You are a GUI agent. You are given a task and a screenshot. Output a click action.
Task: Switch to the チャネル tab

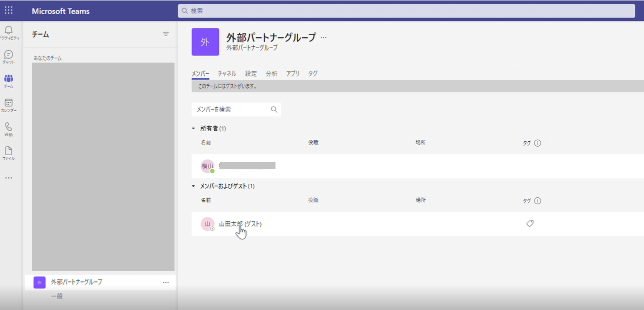pyautogui.click(x=227, y=74)
